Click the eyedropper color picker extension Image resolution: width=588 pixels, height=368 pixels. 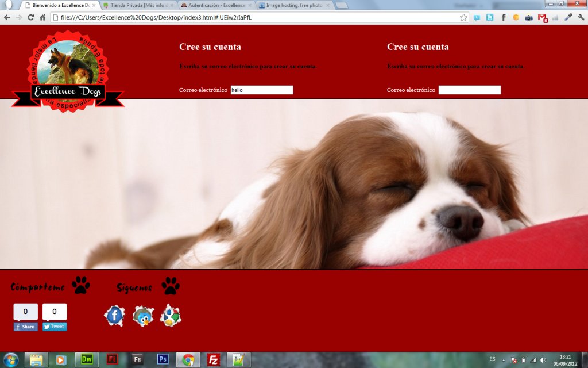(x=568, y=17)
